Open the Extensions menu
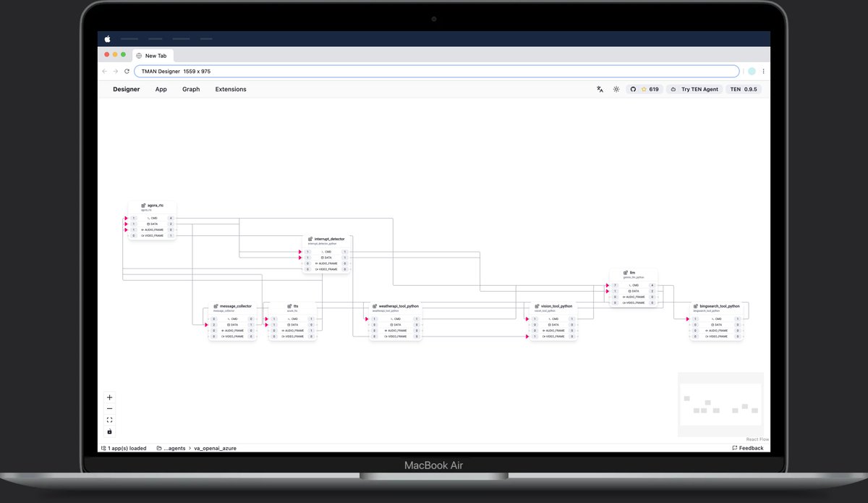 [231, 89]
